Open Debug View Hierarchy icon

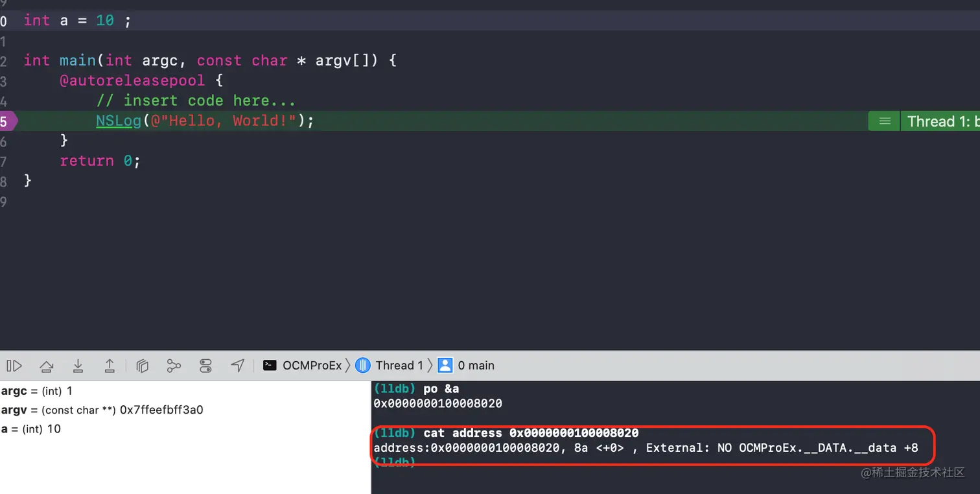[143, 366]
